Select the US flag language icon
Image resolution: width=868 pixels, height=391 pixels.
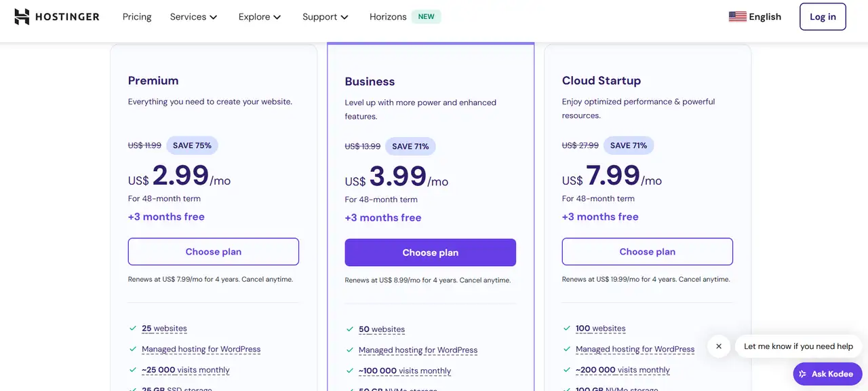click(x=737, y=16)
